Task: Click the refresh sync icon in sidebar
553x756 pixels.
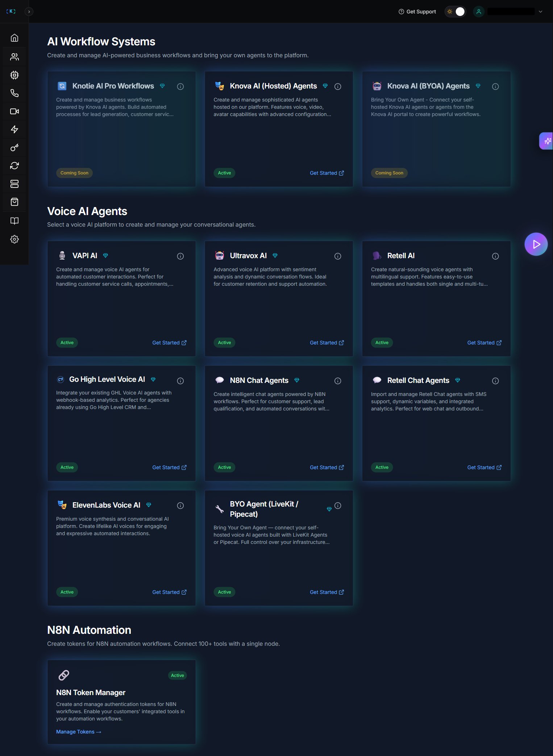Action: point(14,166)
